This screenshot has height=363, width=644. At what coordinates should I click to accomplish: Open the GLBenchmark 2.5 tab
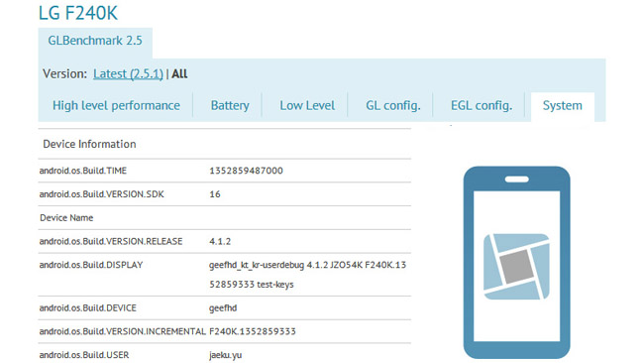click(x=95, y=41)
